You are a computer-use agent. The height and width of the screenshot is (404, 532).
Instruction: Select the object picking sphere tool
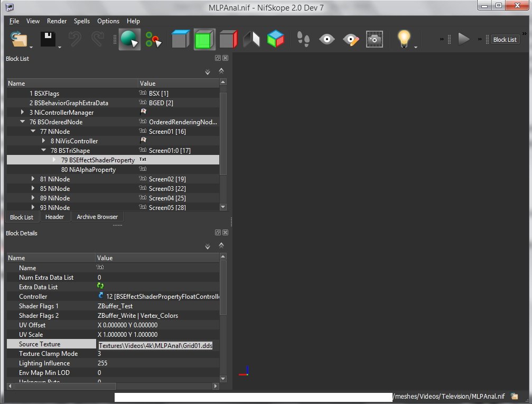click(x=129, y=40)
